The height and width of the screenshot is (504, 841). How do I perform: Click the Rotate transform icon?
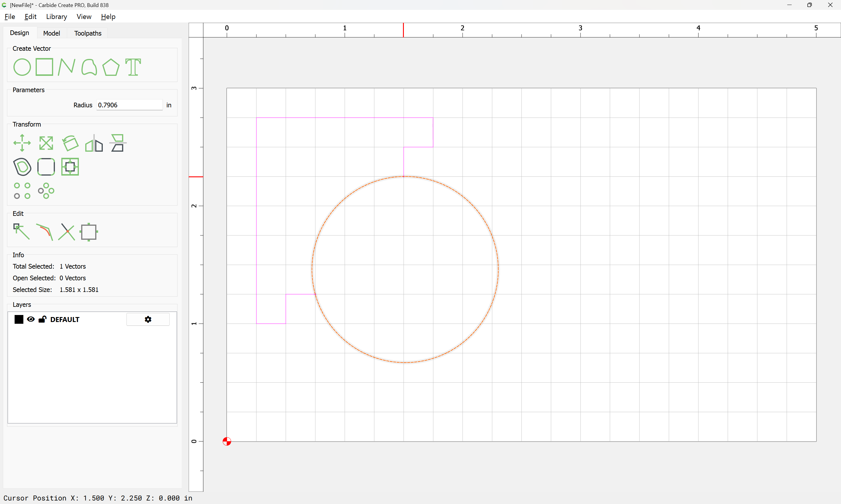pos(70,143)
